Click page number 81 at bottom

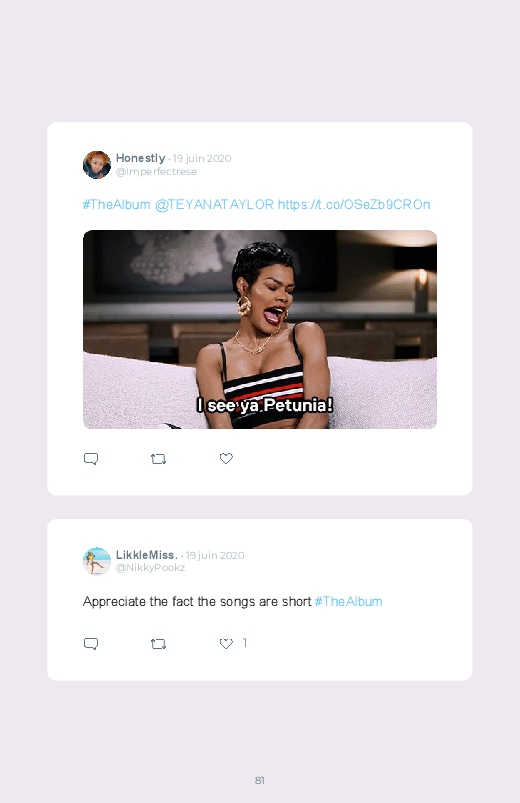(x=260, y=780)
